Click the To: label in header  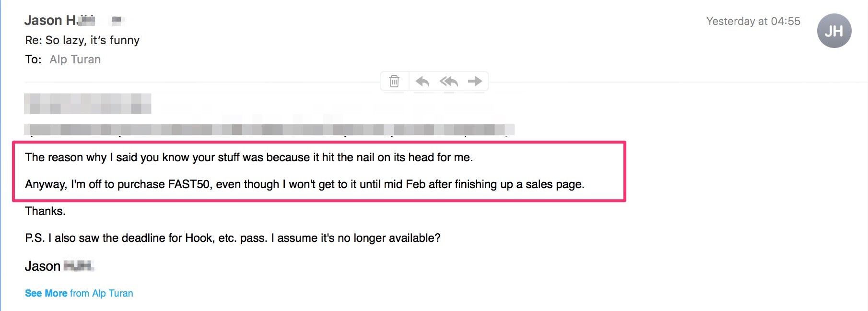[33, 60]
